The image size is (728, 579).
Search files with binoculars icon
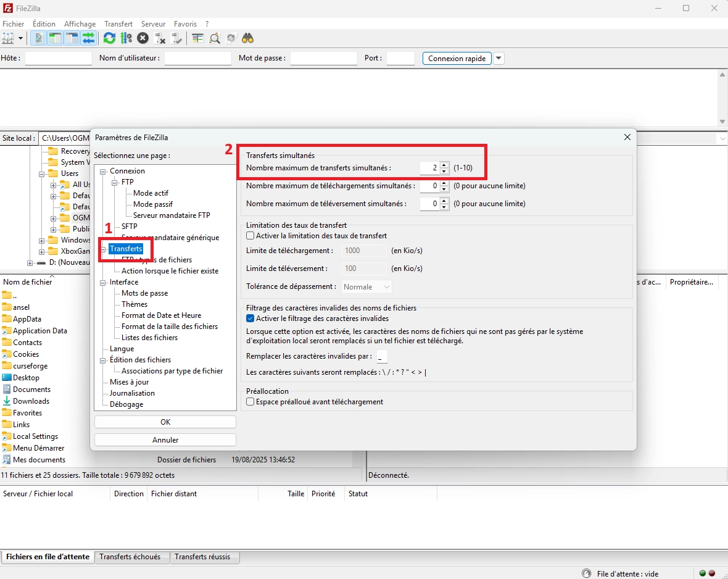(247, 38)
